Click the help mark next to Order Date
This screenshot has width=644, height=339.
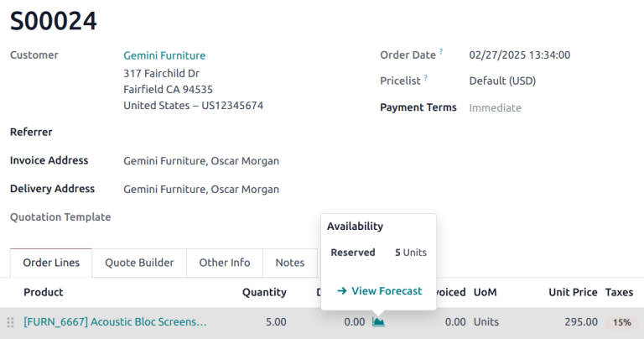coord(441,52)
